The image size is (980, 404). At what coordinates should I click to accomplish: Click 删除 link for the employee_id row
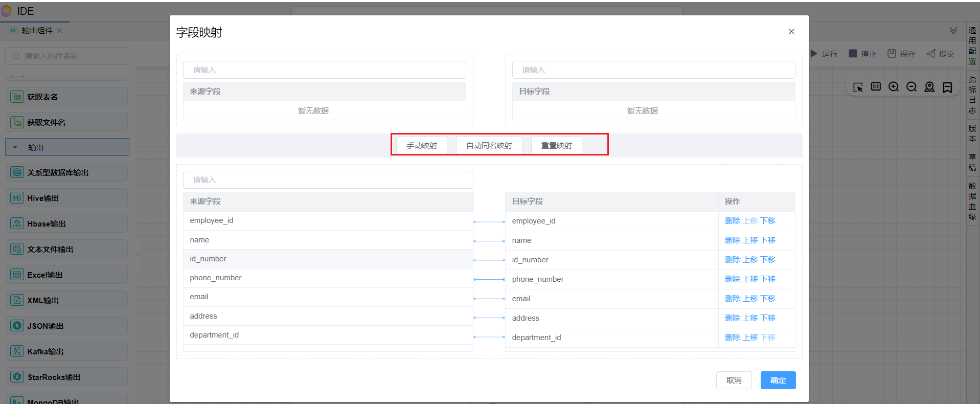(732, 221)
